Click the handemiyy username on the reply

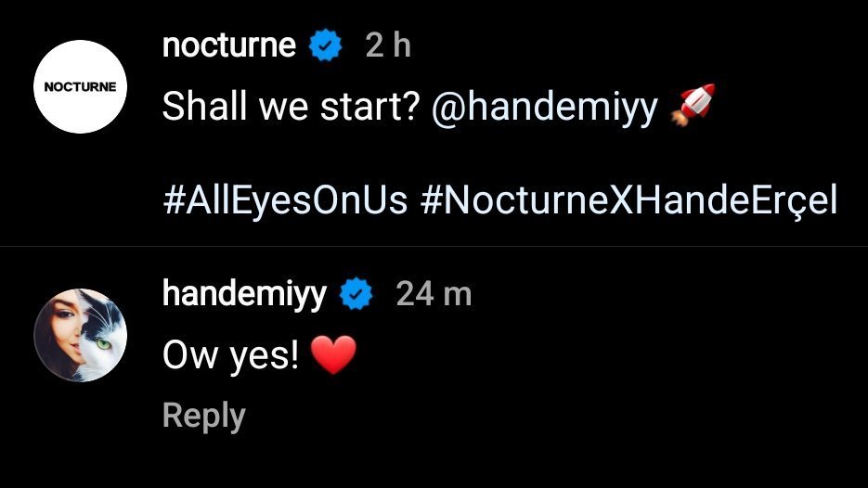tap(244, 294)
